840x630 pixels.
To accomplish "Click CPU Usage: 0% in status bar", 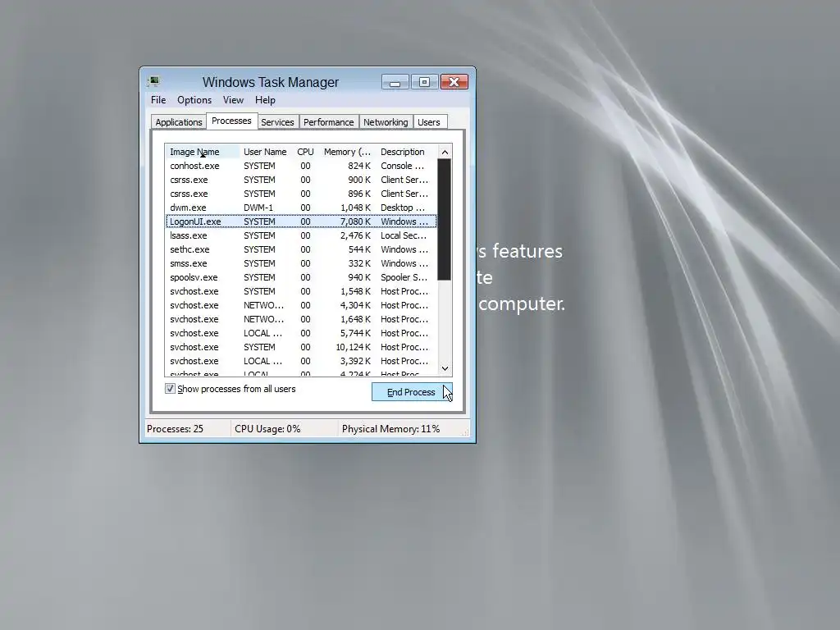I will point(267,429).
